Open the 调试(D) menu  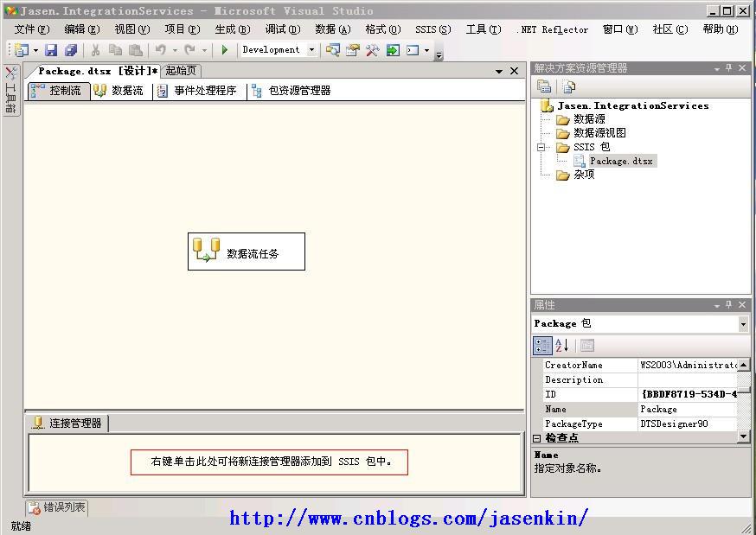(x=283, y=29)
